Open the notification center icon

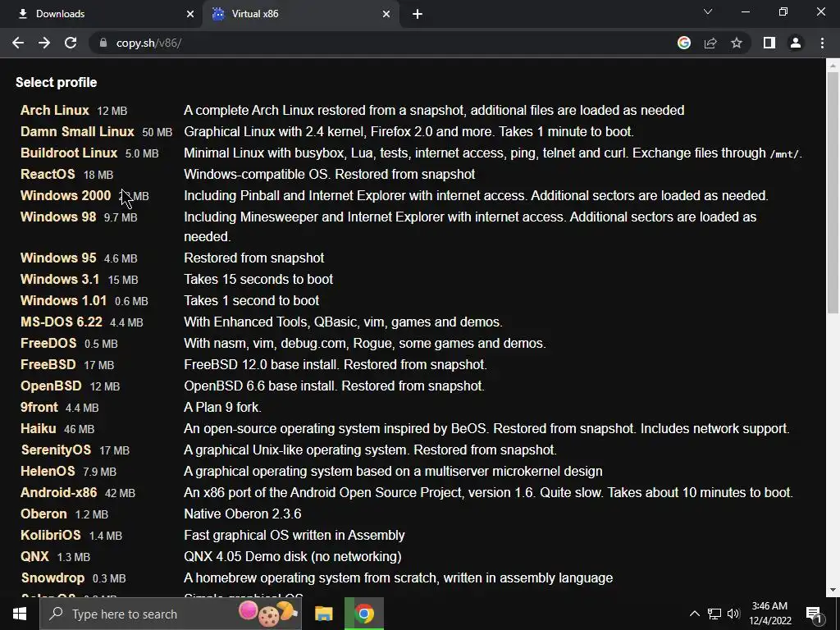coord(814,614)
